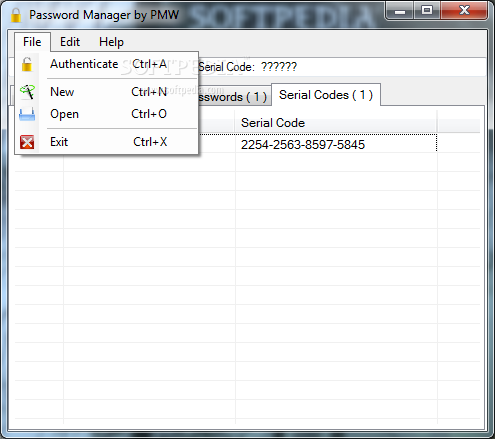Click the blue tray icon beside Open
This screenshot has height=439, width=495.
27,114
